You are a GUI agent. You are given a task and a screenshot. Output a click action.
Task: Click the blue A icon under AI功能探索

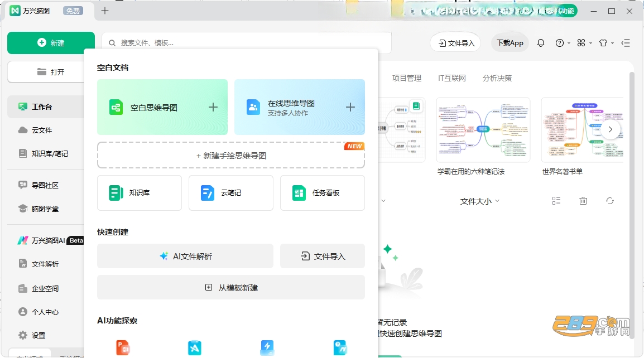pyautogui.click(x=195, y=348)
